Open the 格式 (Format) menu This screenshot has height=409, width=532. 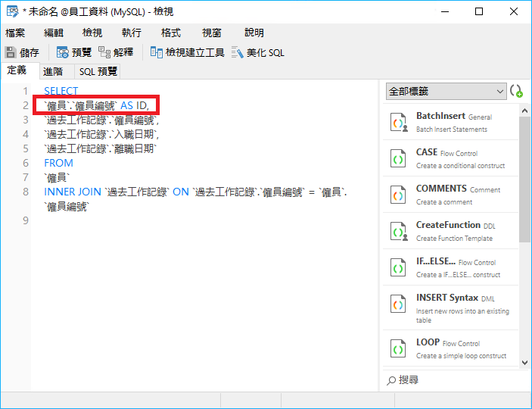tap(171, 33)
